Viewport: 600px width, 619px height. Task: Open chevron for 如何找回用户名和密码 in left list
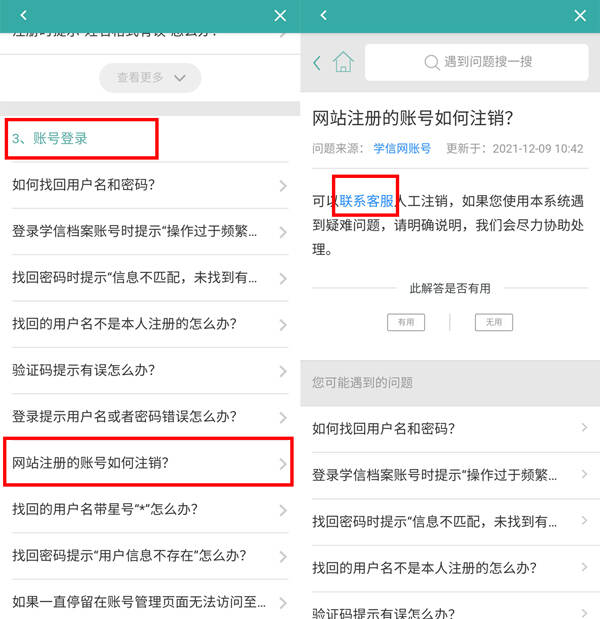tap(283, 186)
